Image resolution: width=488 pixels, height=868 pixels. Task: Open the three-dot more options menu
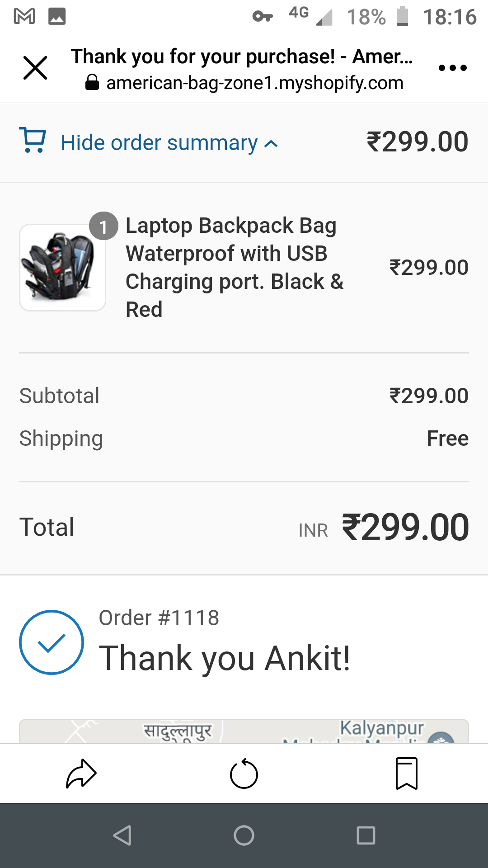click(x=452, y=68)
